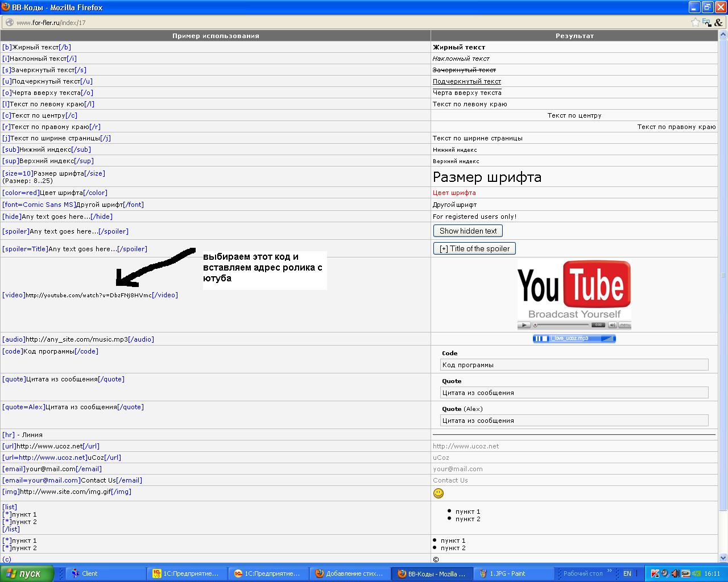Open the http://www.ucoz.net result link
Viewport: 728px width, 582px height.
(466, 446)
